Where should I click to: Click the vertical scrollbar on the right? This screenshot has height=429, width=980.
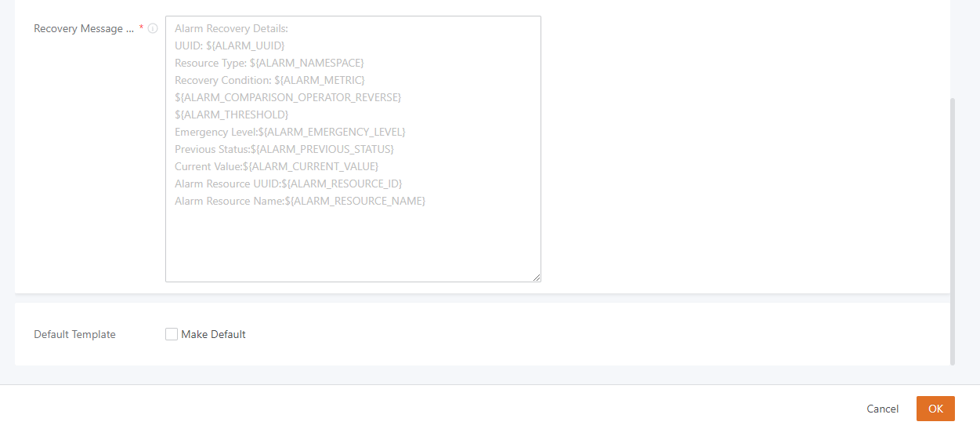tap(953, 231)
